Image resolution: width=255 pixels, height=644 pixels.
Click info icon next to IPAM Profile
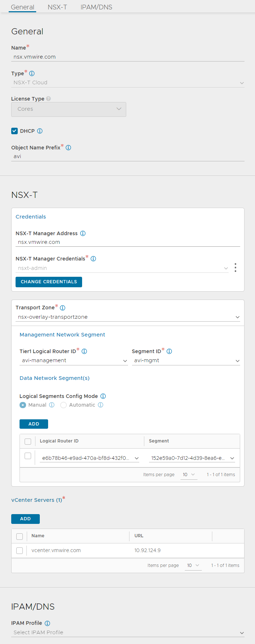point(47,623)
